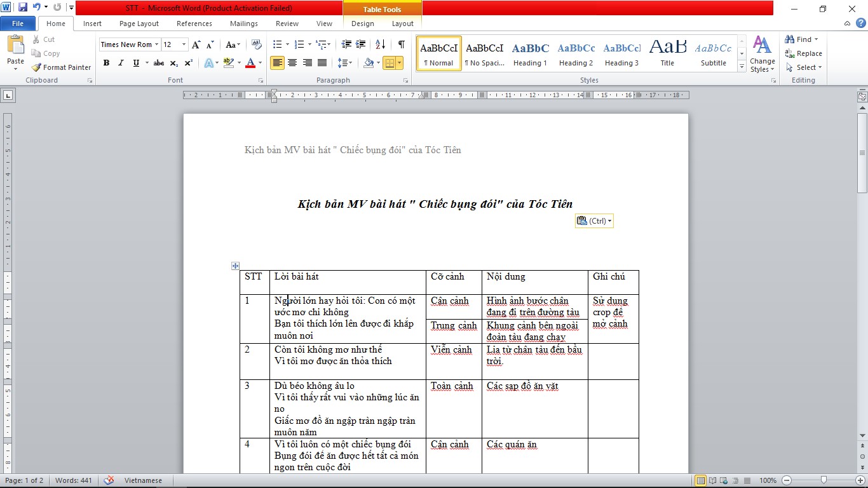868x488 pixels.
Task: Increase paragraph indent
Action: pos(361,44)
